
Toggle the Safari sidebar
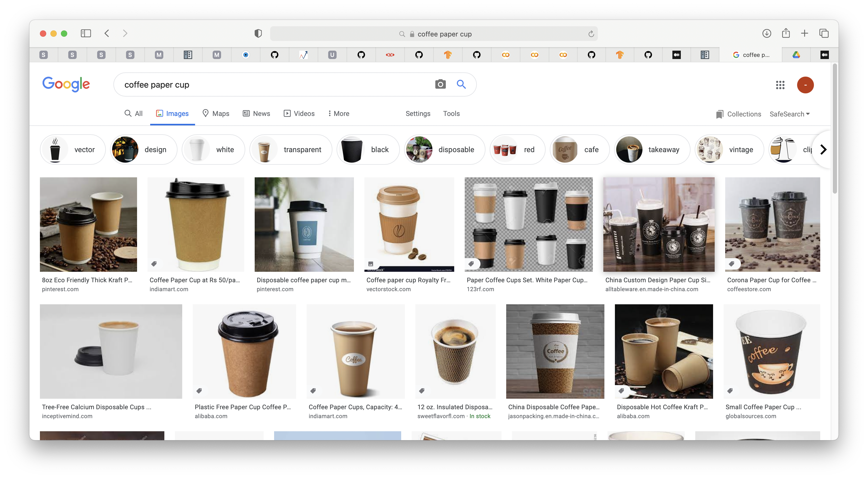pyautogui.click(x=86, y=33)
